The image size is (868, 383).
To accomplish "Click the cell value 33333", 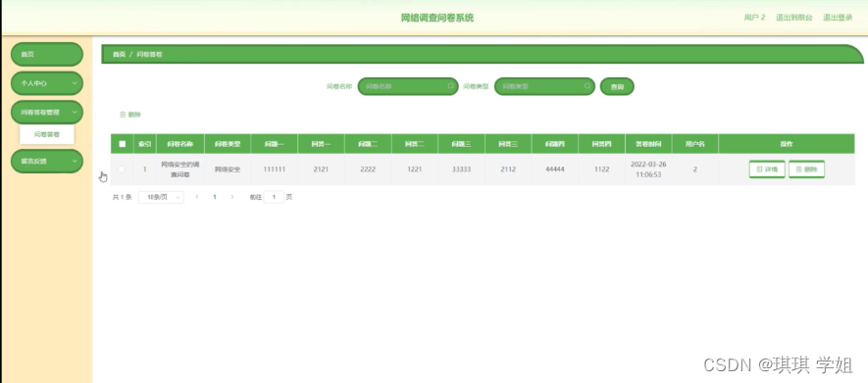I will coord(461,169).
